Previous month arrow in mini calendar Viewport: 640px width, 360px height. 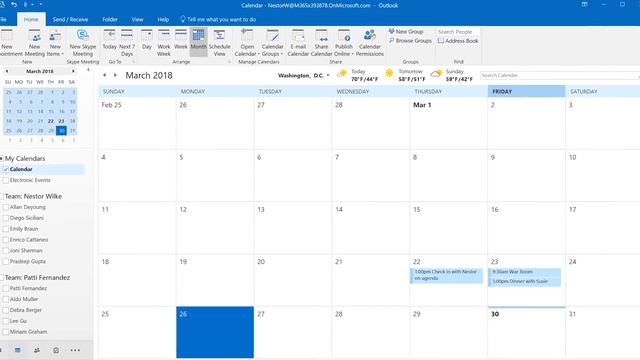point(7,71)
